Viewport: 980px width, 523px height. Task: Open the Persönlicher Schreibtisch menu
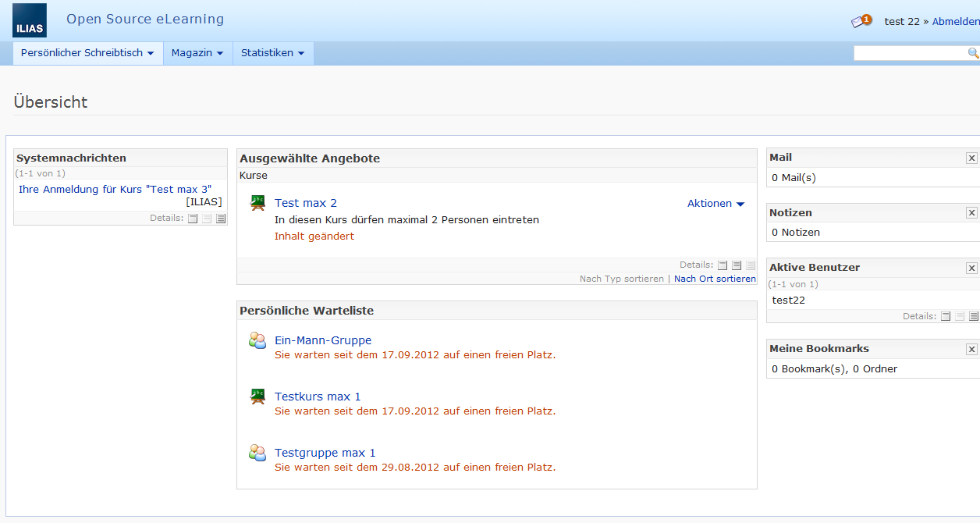[x=86, y=53]
